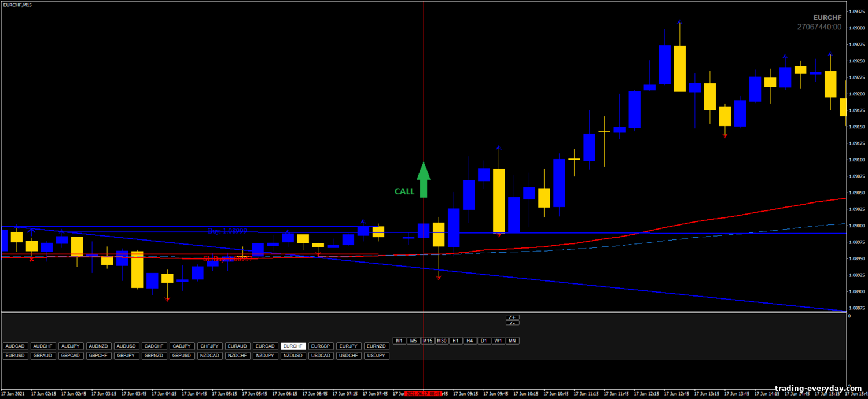Select the D1 timeframe
This screenshot has width=868, height=399.
coord(484,341)
